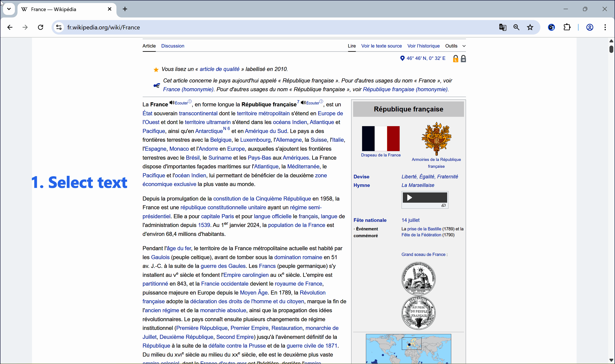615x364 pixels.
Task: Open Voir l'historique tab
Action: [423, 46]
